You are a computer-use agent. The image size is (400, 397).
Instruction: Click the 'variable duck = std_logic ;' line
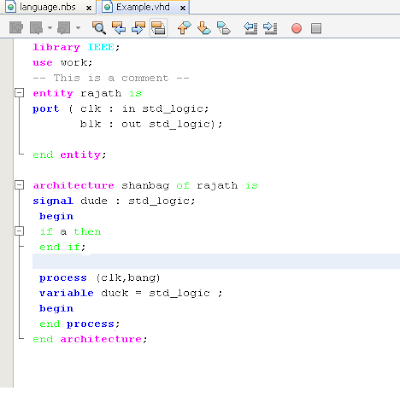click(x=131, y=293)
